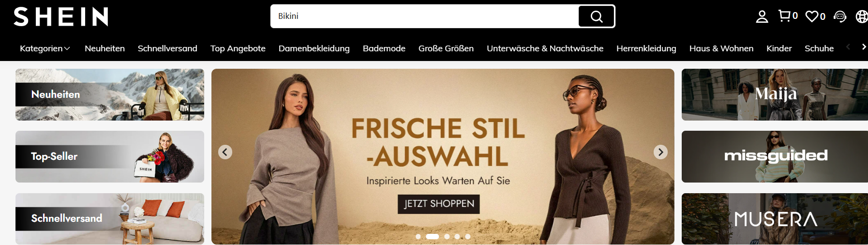Open the customer support headset icon

coord(840,16)
